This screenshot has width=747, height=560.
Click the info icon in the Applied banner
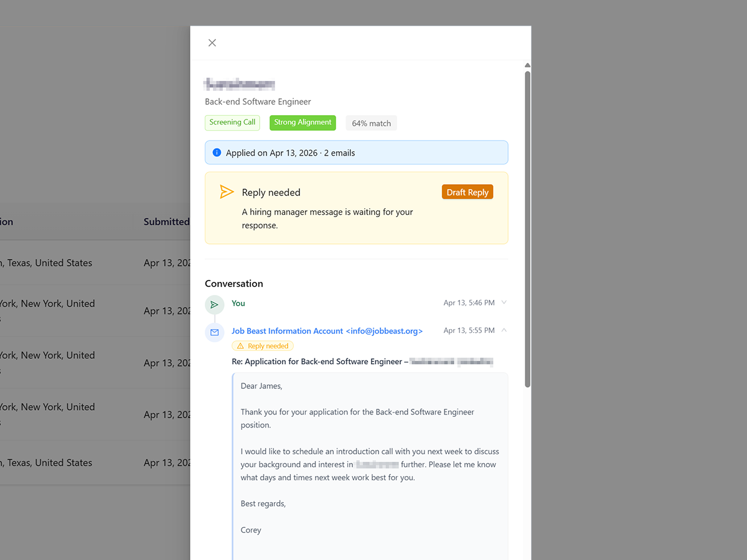pyautogui.click(x=217, y=152)
